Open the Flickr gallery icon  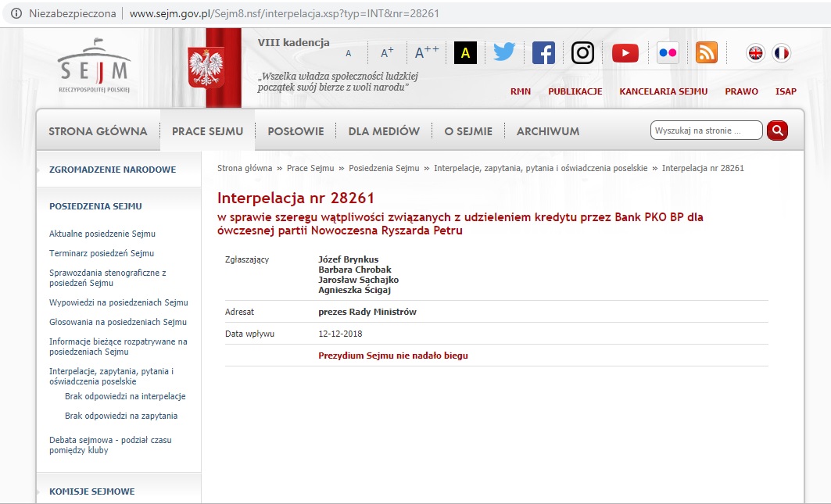click(668, 52)
